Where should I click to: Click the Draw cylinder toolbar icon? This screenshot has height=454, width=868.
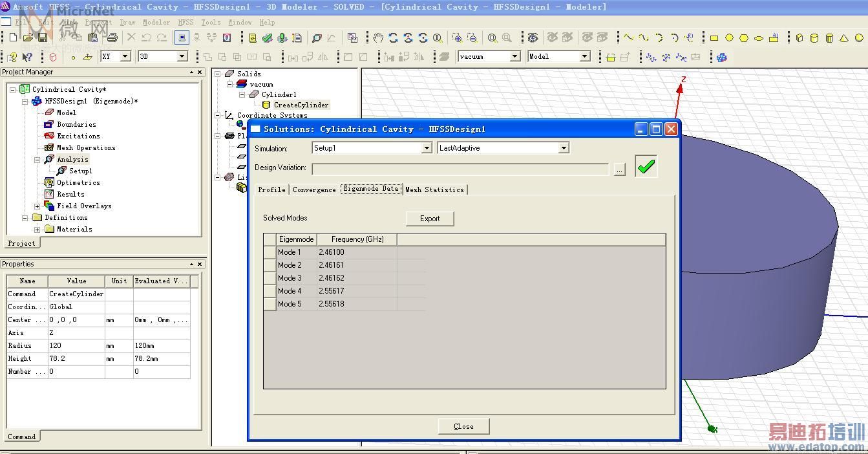[x=814, y=38]
